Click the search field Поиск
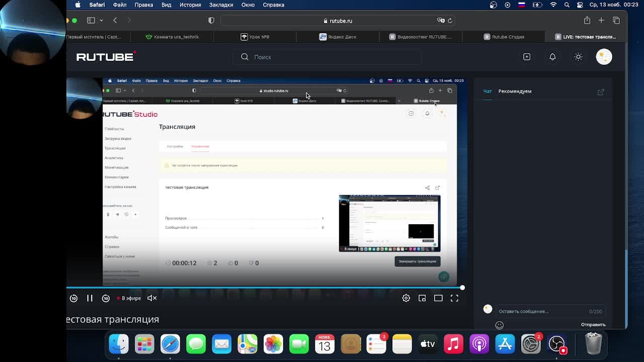644x362 pixels. click(x=327, y=57)
